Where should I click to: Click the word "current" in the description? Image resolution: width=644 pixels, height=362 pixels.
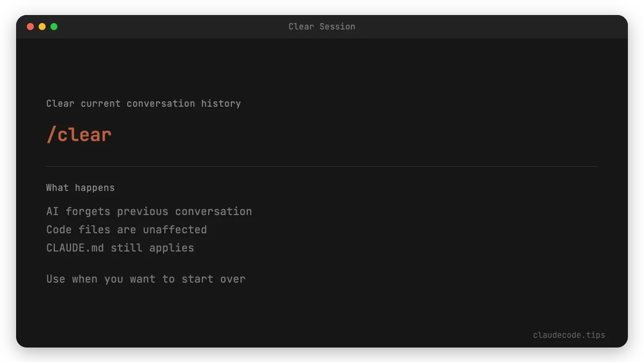point(100,104)
